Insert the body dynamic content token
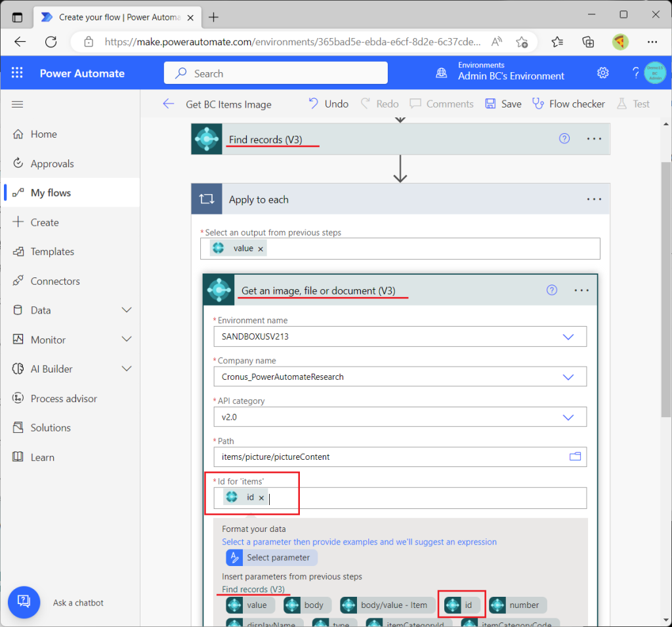The image size is (672, 627). (308, 605)
